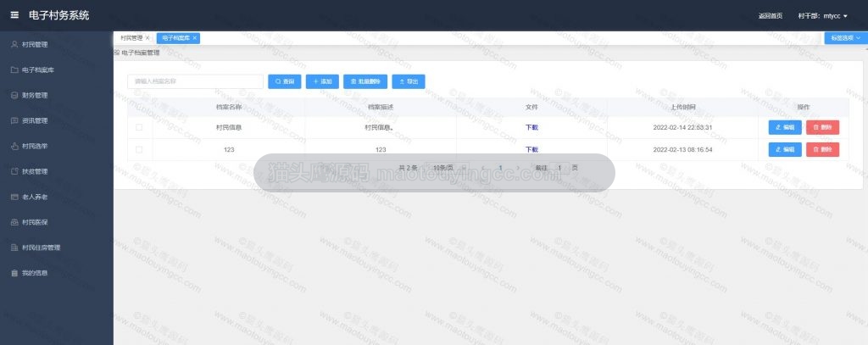Open the 标签选项 dropdown

(846, 37)
